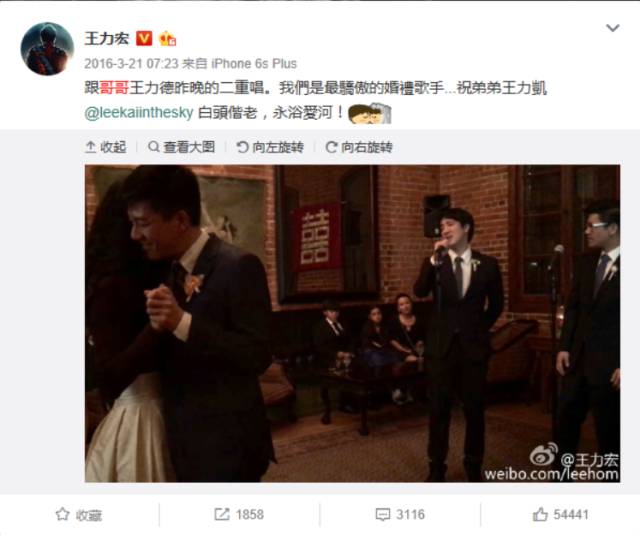Screen dimensions: 640x535
Task: Click the wedding couple emoji
Action: 370,113
